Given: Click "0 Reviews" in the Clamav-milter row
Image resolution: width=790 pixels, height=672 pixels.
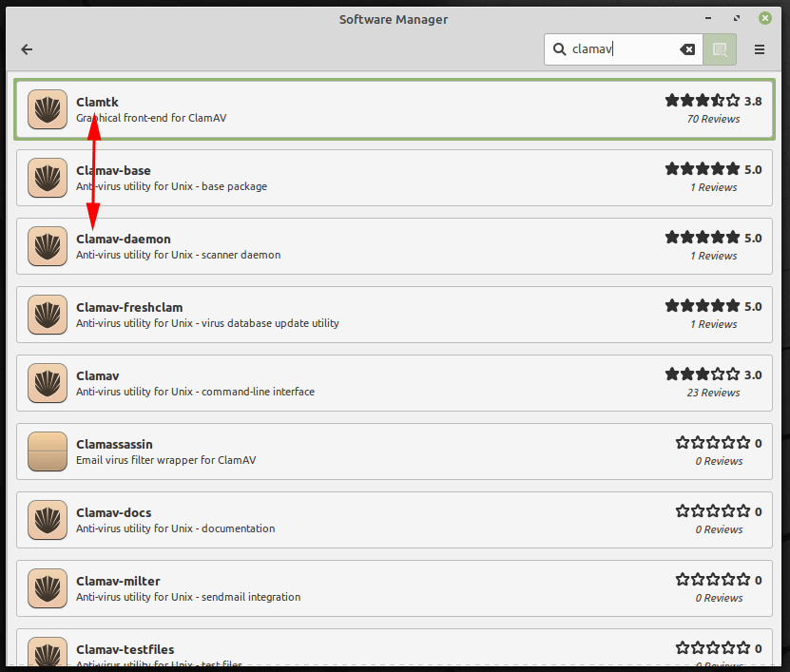Looking at the screenshot, I should click(719, 599).
